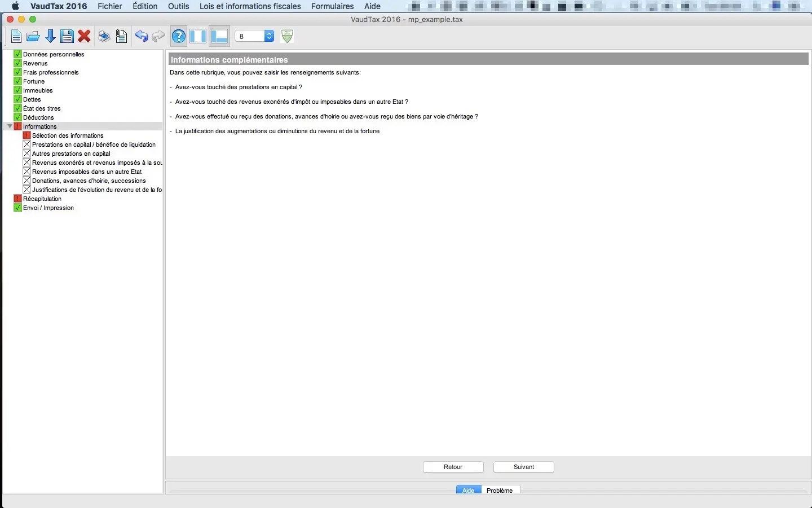Select Frais professionnels tree item

click(x=51, y=72)
